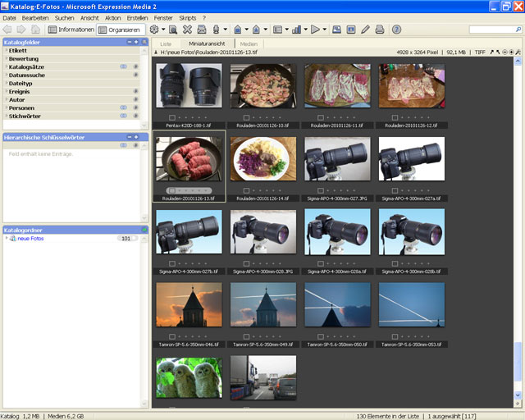Select the owl chicks thumbnail
This screenshot has height=420, width=525.
187,377
